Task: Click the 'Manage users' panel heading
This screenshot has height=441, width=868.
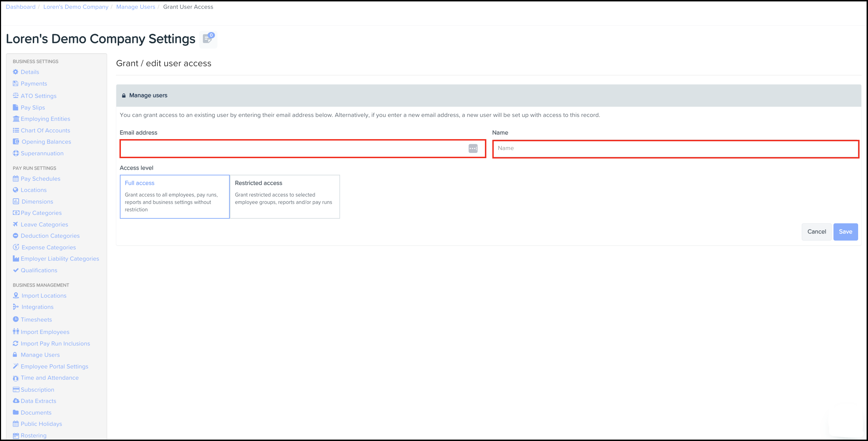Action: pyautogui.click(x=148, y=95)
